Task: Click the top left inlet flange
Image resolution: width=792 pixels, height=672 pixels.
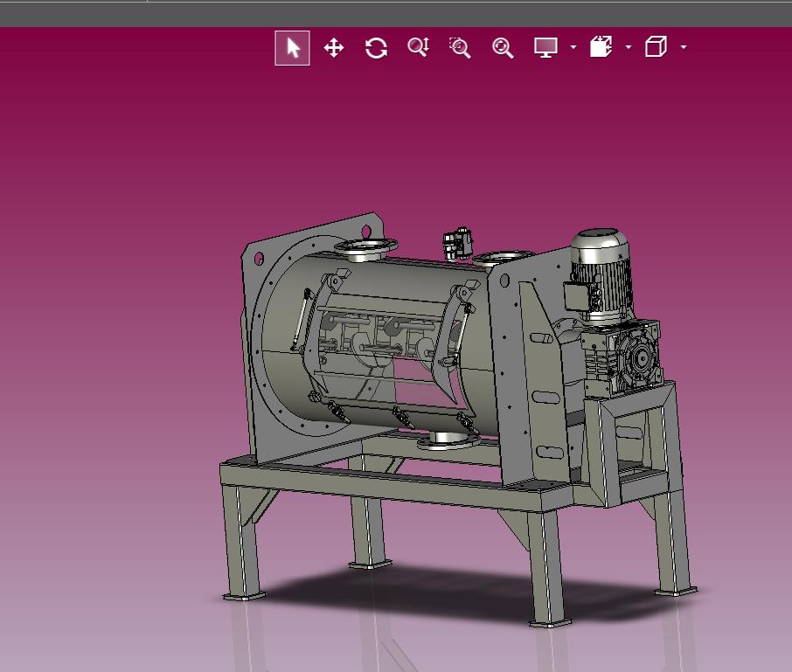Action: 365,249
